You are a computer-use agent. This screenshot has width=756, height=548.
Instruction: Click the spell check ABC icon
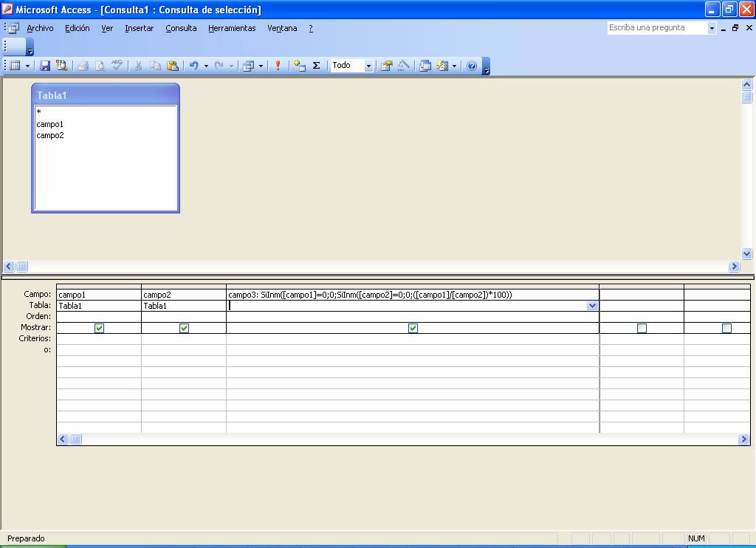tap(117, 66)
